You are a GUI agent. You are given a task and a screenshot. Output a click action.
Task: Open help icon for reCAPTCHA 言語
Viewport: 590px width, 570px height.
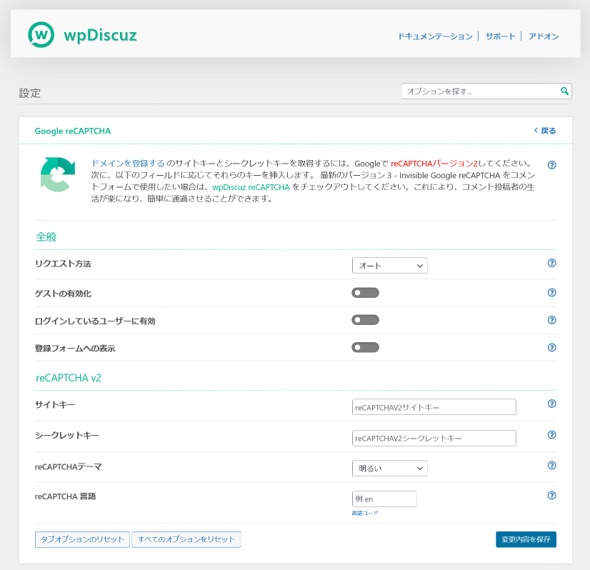coord(552,496)
